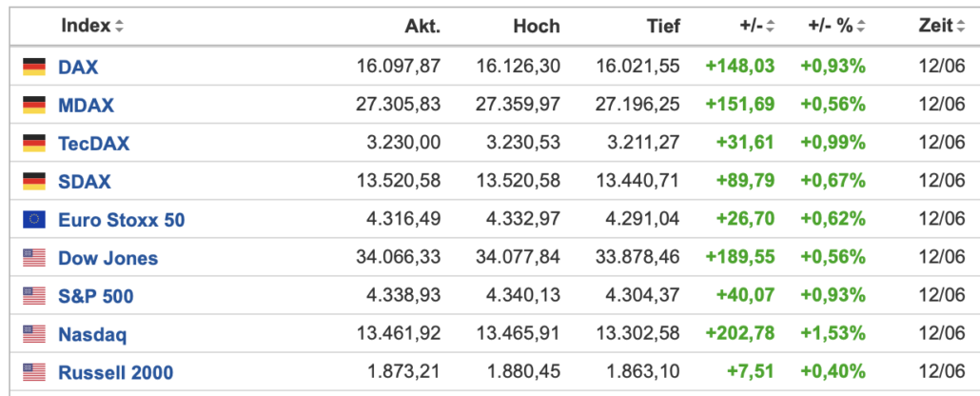Open the Euro Stoxx 50 link
Screen dimensions: 980x396
121,220
